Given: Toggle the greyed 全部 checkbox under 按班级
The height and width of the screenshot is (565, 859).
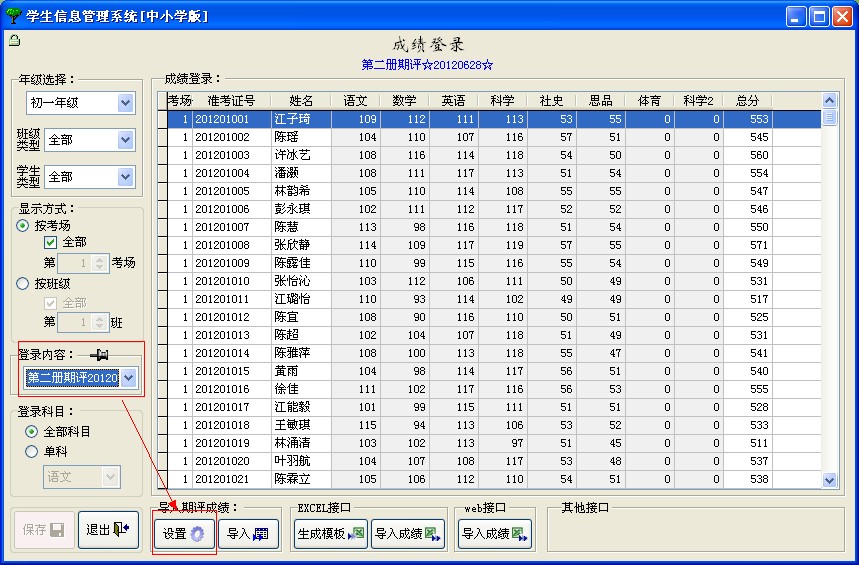Looking at the screenshot, I should (x=50, y=303).
